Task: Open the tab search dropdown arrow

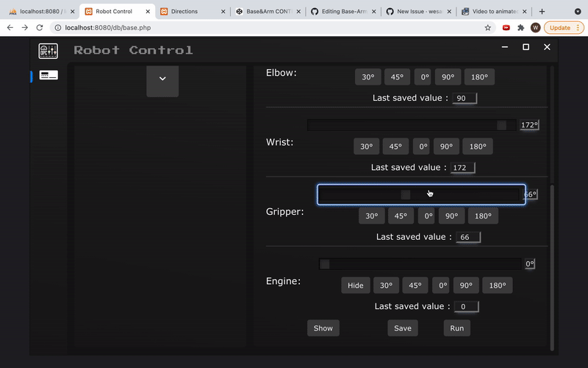Action: coord(578,11)
